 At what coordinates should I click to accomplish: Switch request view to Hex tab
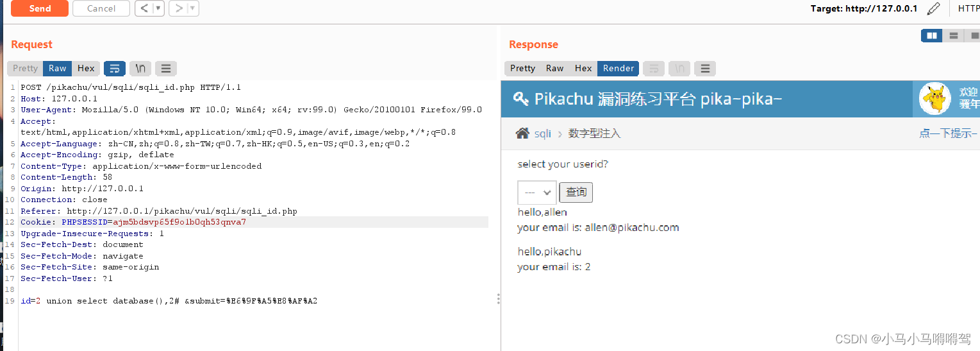(x=86, y=68)
